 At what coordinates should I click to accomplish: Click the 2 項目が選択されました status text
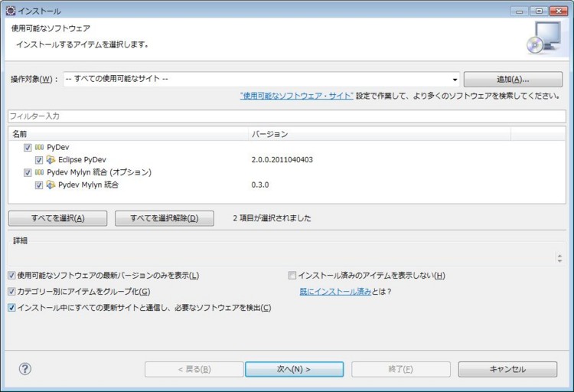[x=272, y=218]
